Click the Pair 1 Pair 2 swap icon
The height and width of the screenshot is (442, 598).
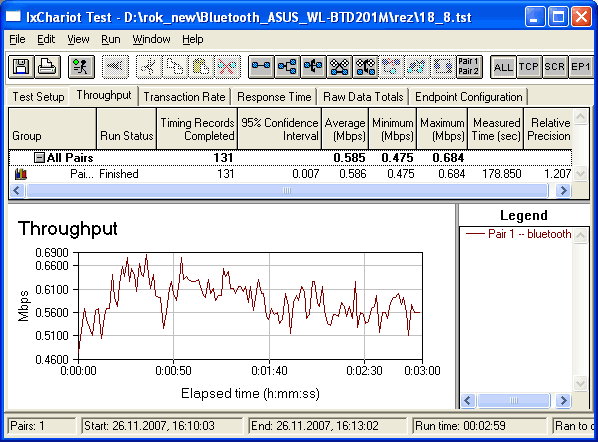click(x=469, y=67)
